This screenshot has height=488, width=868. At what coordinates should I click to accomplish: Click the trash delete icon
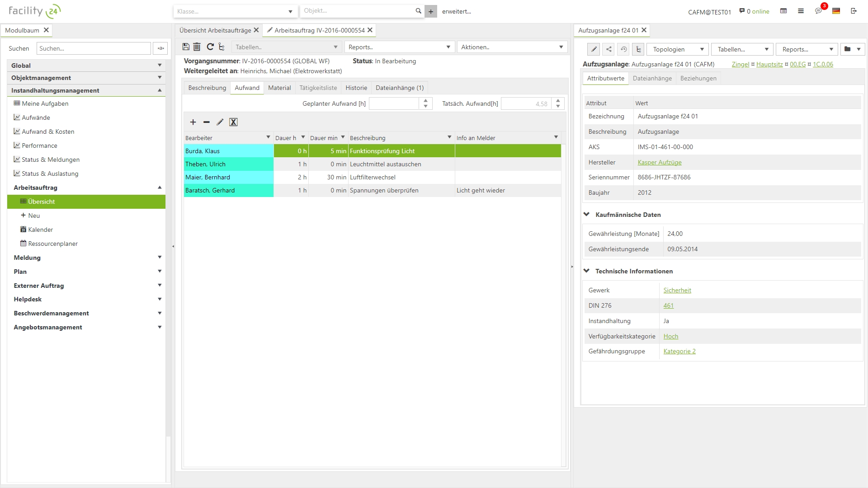(x=197, y=47)
